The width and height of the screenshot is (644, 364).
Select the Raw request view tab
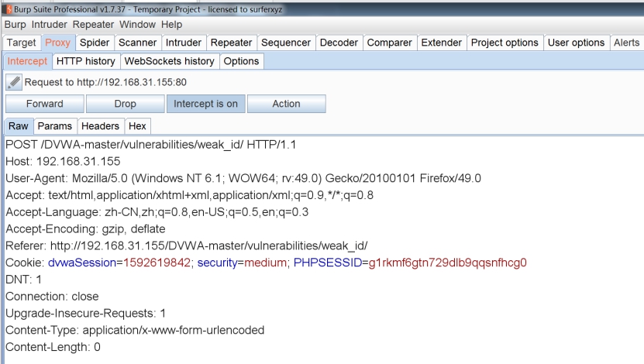19,126
